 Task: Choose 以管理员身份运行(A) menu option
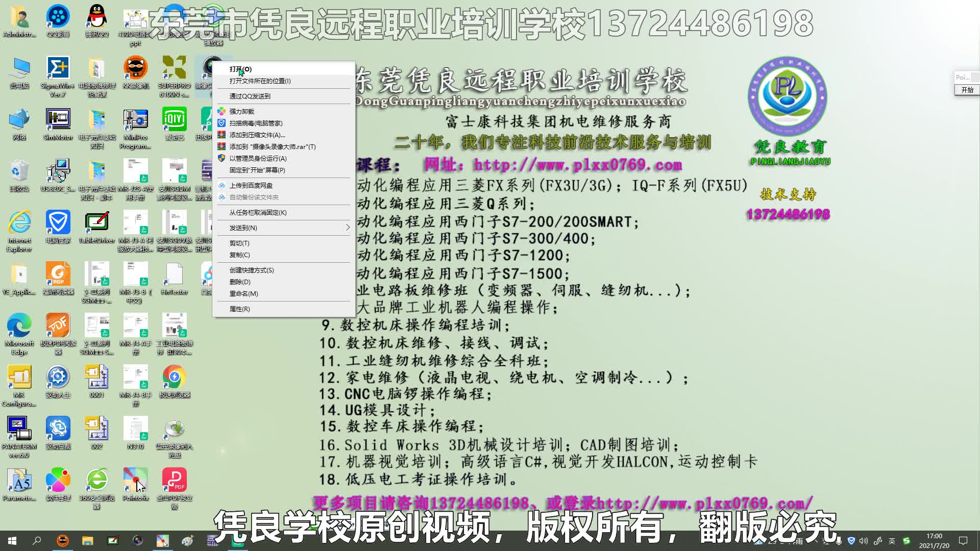click(x=284, y=158)
